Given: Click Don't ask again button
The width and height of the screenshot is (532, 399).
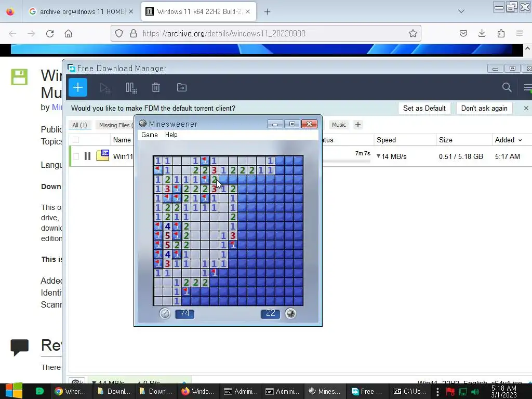Looking at the screenshot, I should pos(484,108).
